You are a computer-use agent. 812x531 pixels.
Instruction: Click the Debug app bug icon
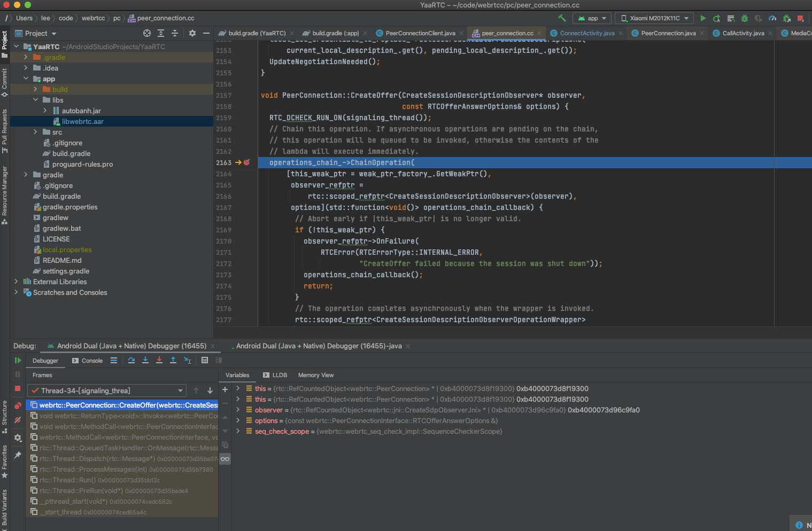tap(745, 18)
